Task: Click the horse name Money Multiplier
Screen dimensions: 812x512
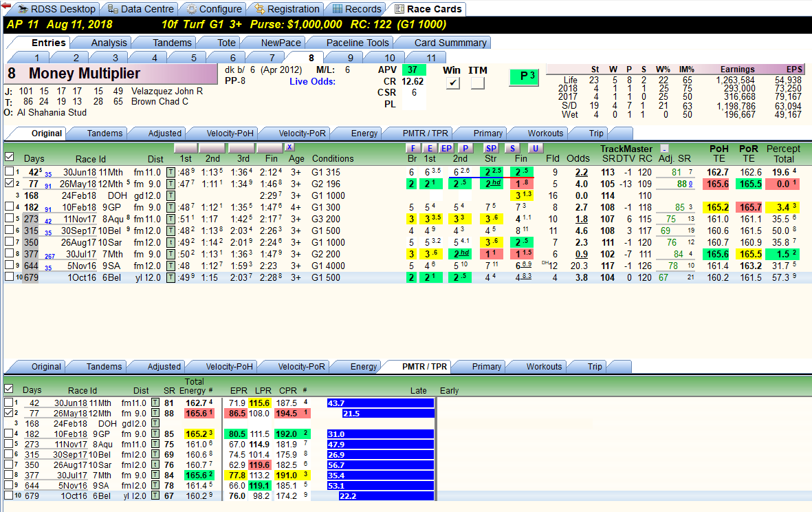Action: click(85, 74)
